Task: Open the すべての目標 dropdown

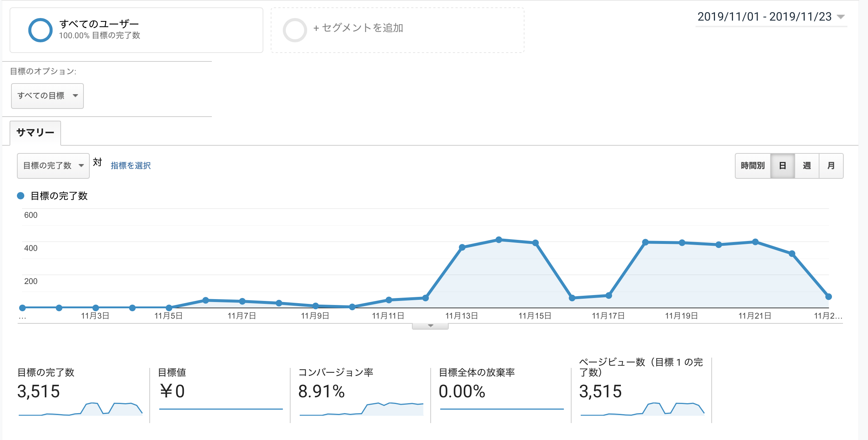Action: pyautogui.click(x=47, y=96)
